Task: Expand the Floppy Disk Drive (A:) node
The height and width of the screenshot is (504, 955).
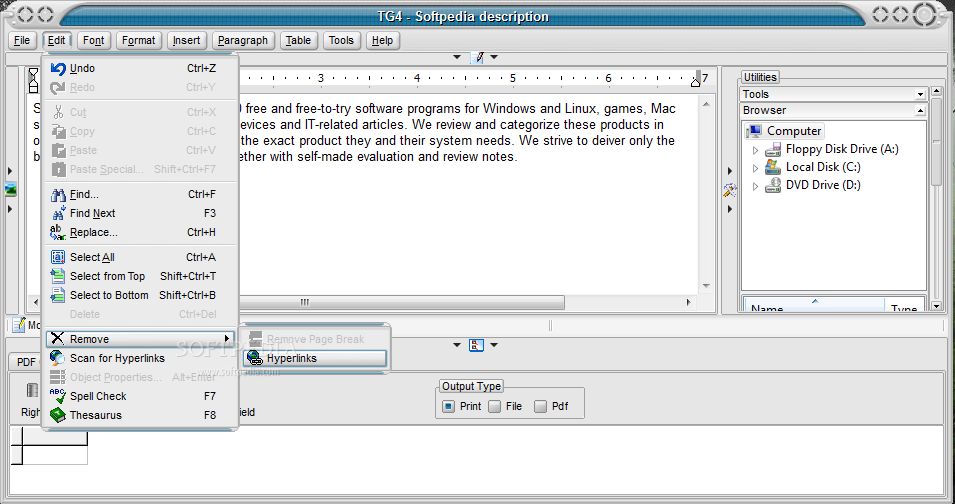Action: (756, 150)
